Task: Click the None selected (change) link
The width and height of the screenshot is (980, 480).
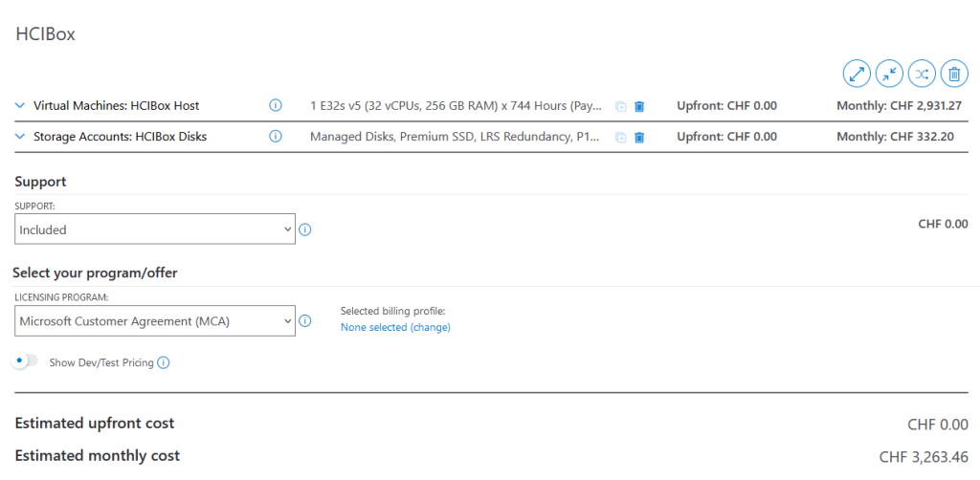Action: pyautogui.click(x=395, y=327)
